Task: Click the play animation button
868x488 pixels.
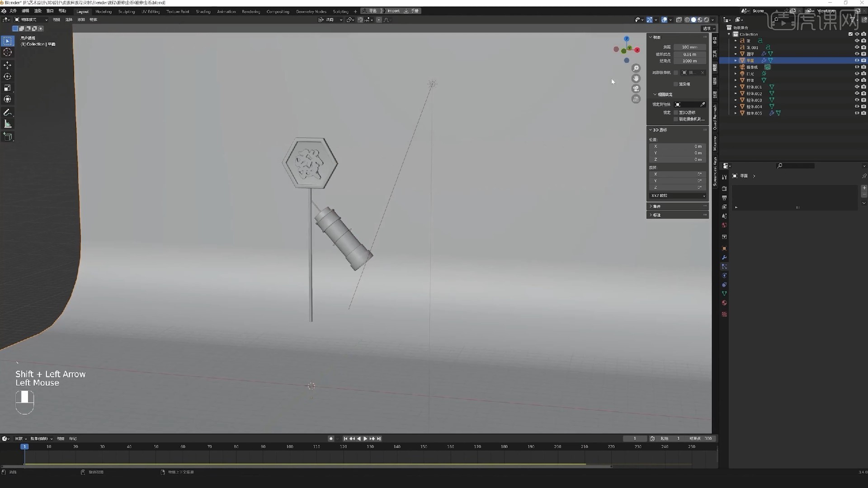Action: click(x=365, y=439)
